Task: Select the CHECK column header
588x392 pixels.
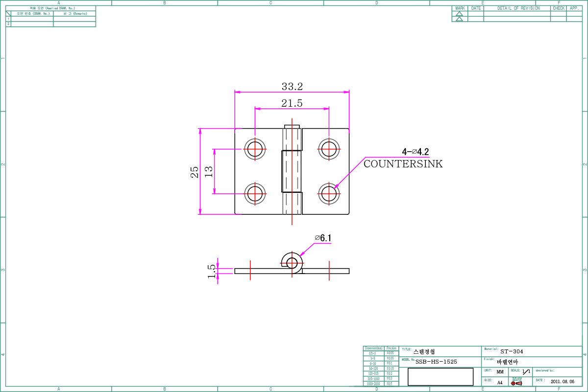Action: (x=559, y=8)
